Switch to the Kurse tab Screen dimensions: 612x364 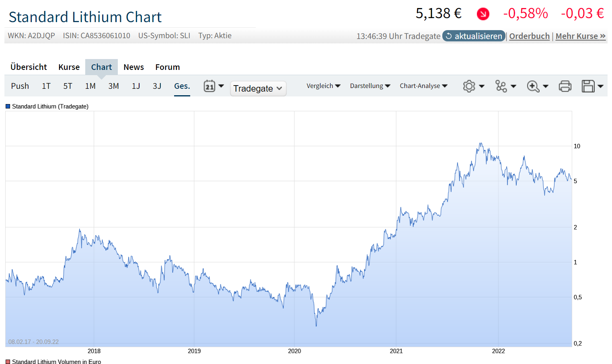click(69, 67)
